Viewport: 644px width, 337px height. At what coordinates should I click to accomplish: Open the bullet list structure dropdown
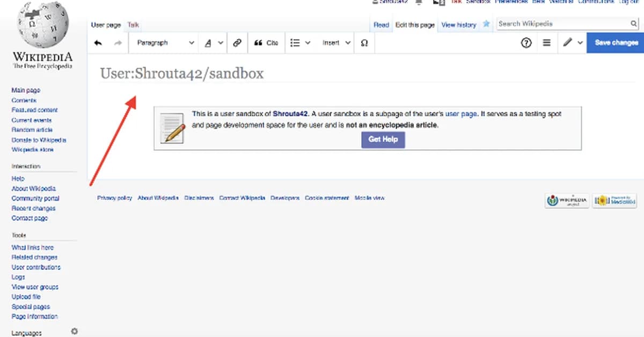(x=300, y=43)
